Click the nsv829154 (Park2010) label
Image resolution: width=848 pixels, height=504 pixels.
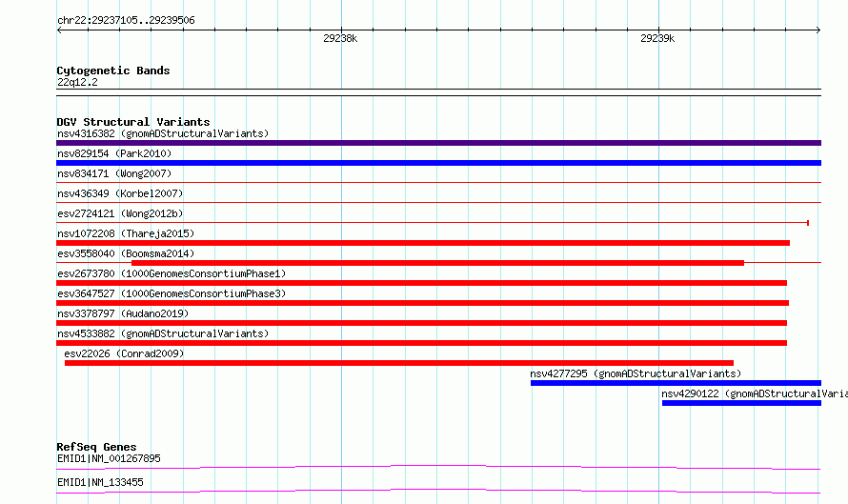coord(114,153)
